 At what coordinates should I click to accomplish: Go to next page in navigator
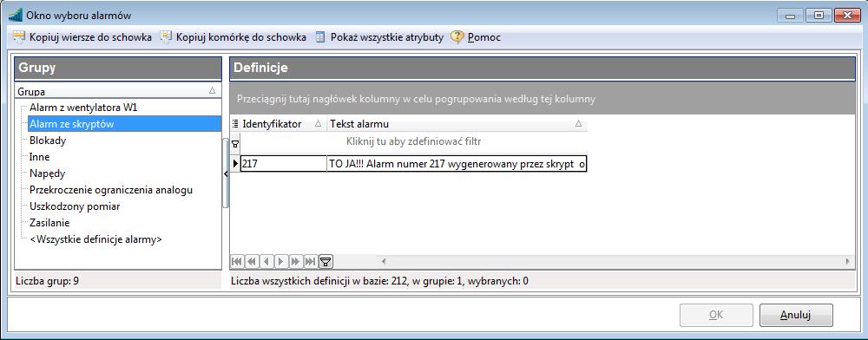click(x=296, y=261)
